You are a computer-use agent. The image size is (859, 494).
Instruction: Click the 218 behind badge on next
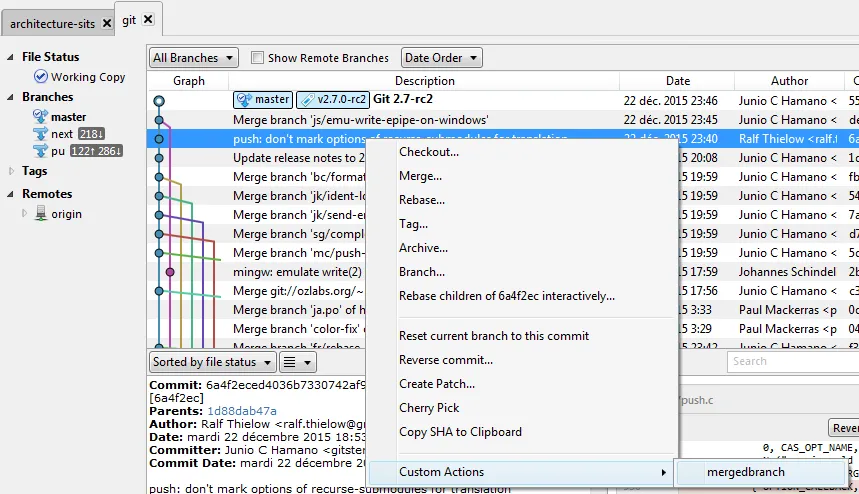[91, 134]
